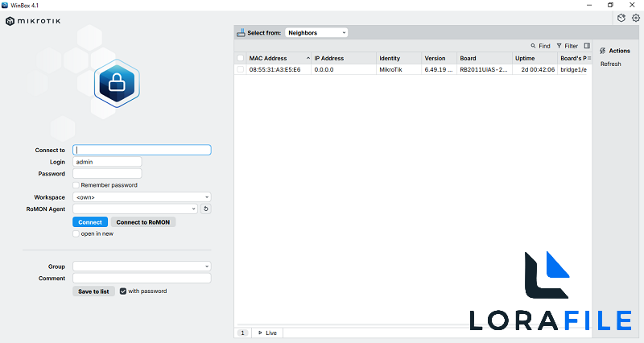Click the theme icon beside settings gear
This screenshot has width=644, height=343.
tap(621, 18)
